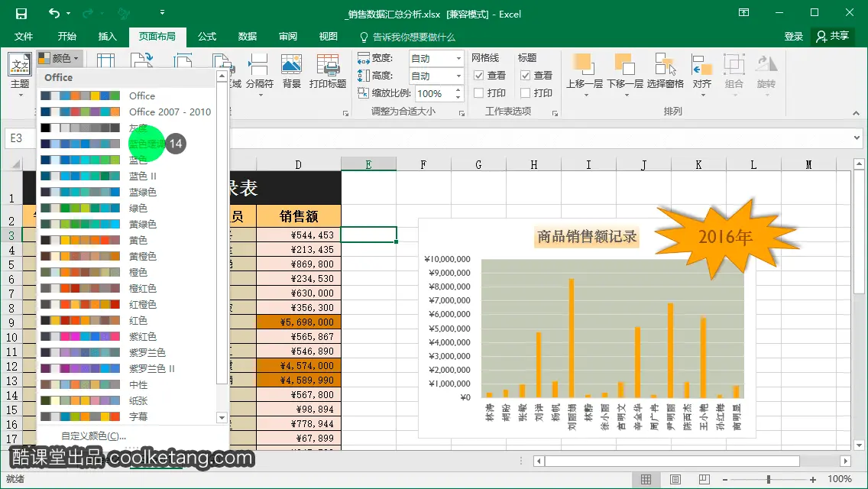Image resolution: width=868 pixels, height=489 pixels.
Task: Choose the 蓝色 II color scheme
Action: pyautogui.click(x=128, y=176)
